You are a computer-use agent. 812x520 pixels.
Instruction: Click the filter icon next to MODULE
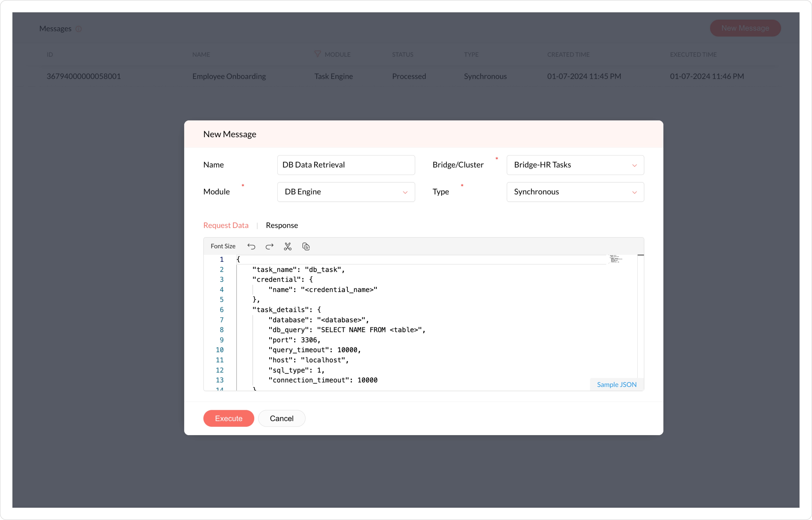tap(317, 54)
